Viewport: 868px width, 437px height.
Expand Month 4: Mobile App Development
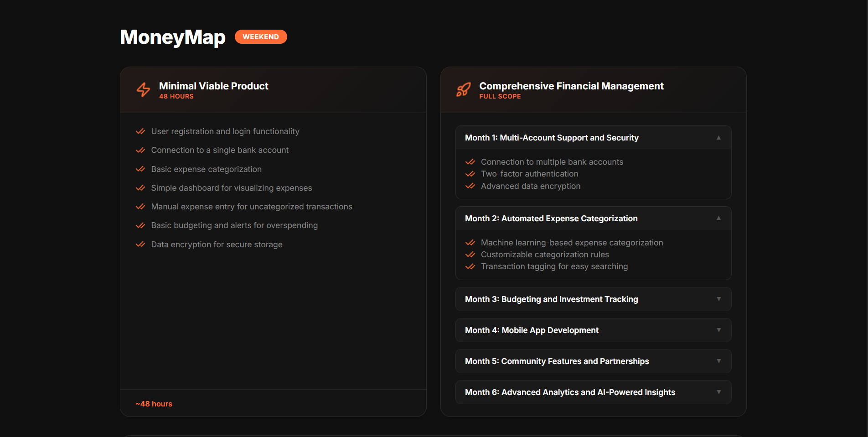pyautogui.click(x=593, y=330)
